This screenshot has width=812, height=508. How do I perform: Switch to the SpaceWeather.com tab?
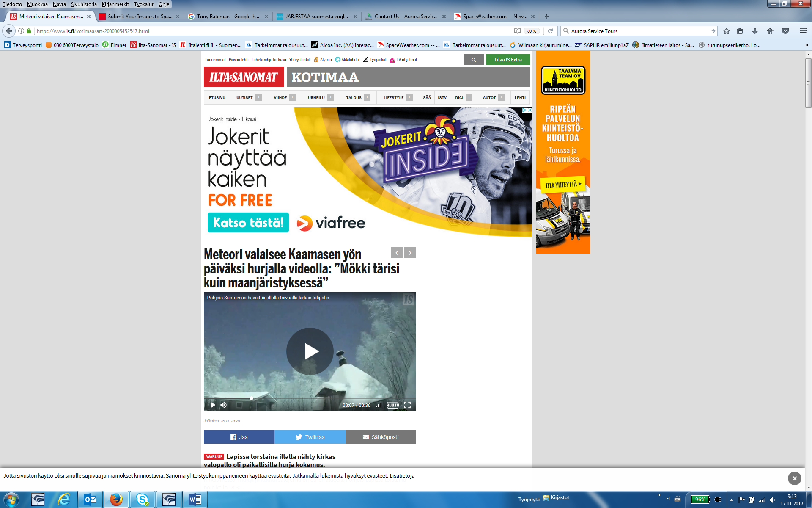pos(494,17)
